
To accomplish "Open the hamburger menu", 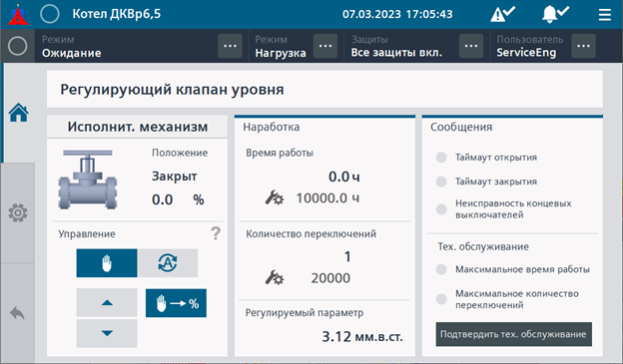I will point(605,15).
